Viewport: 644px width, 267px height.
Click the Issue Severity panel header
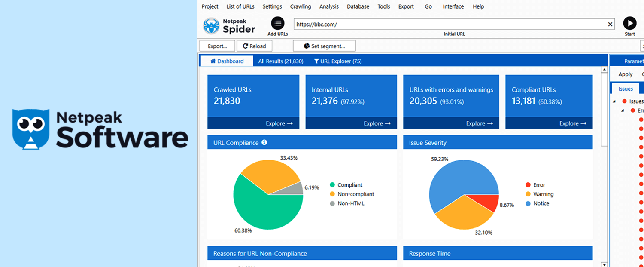point(498,142)
